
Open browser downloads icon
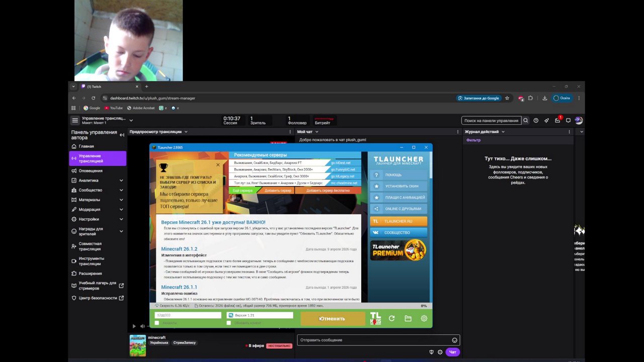544,98
